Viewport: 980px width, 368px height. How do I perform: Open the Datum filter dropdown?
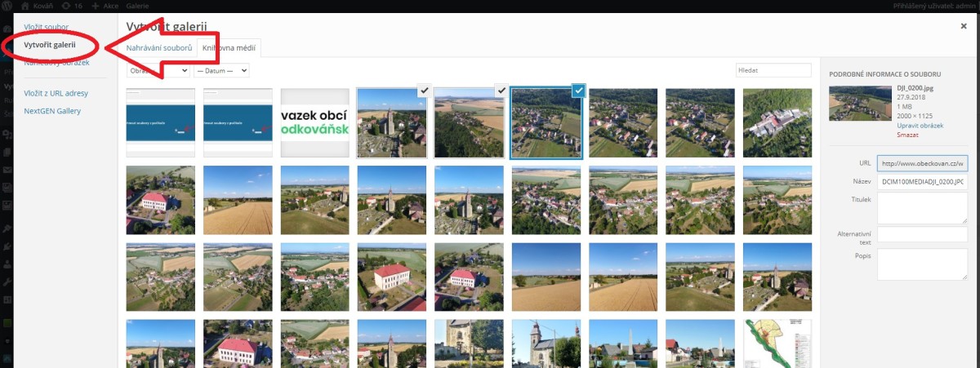221,71
